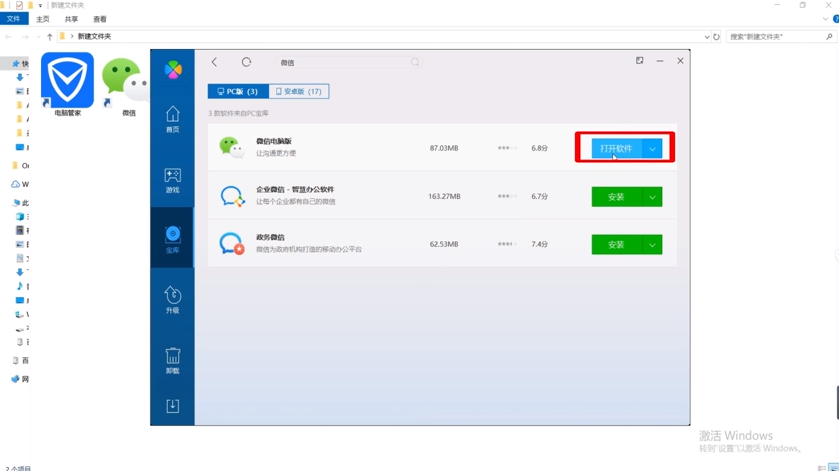
Task: Click the colorful pinwheel logo in sidebar
Action: point(173,70)
